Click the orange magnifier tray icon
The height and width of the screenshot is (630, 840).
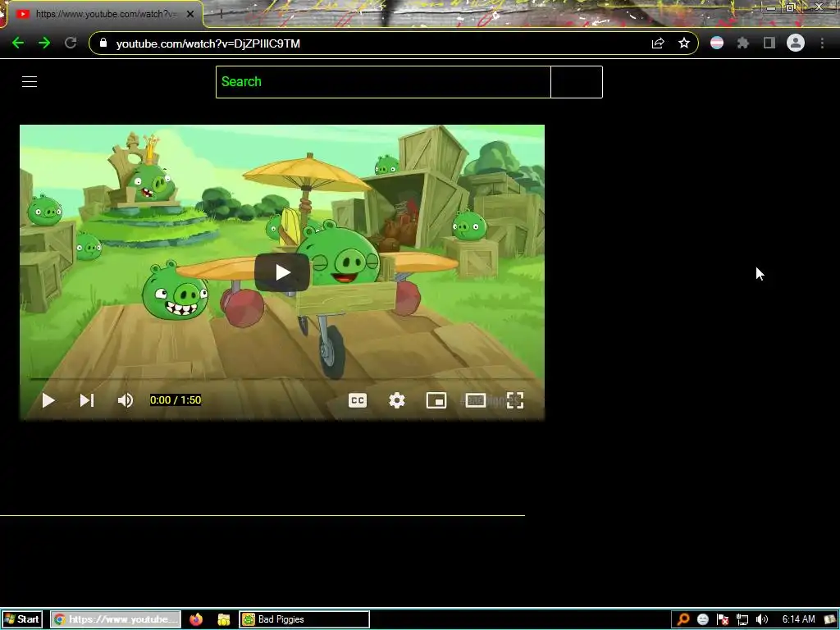(x=683, y=620)
